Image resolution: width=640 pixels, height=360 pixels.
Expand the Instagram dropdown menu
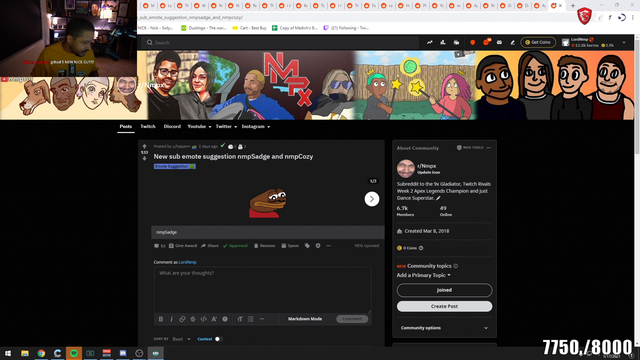pos(256,127)
